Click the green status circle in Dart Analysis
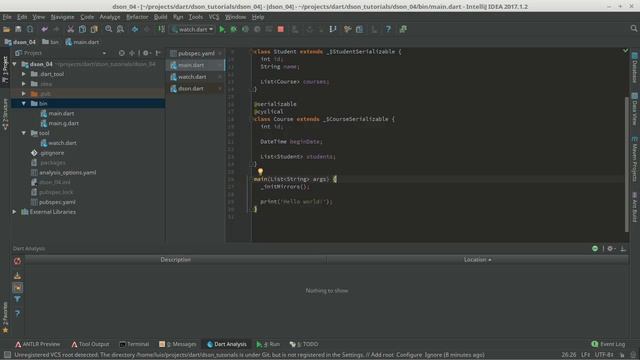Viewport: 640px width, 360px height. pos(595,249)
